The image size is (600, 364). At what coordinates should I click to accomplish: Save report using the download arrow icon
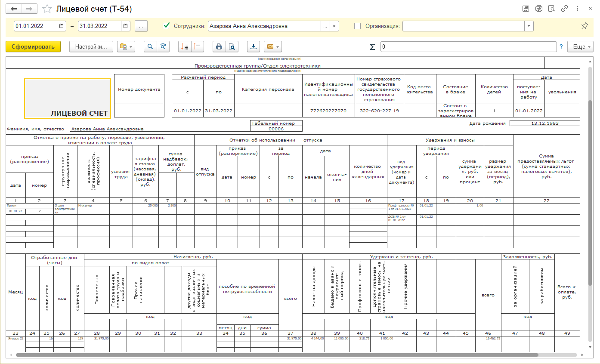(254, 47)
